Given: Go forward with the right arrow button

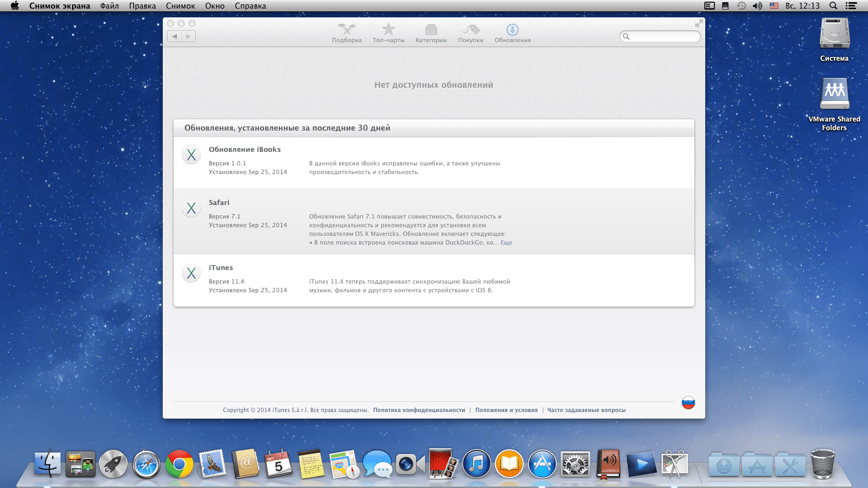Looking at the screenshot, I should [x=188, y=36].
